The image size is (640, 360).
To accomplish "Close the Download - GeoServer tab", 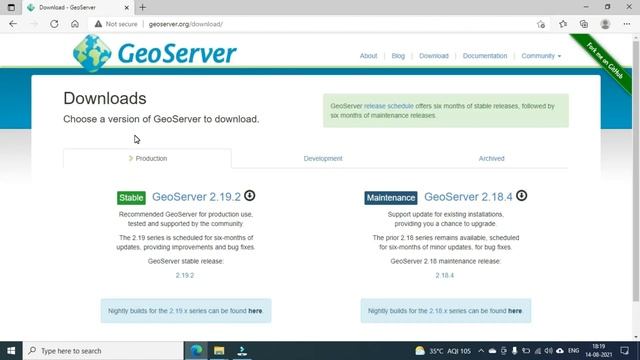I will point(127,7).
